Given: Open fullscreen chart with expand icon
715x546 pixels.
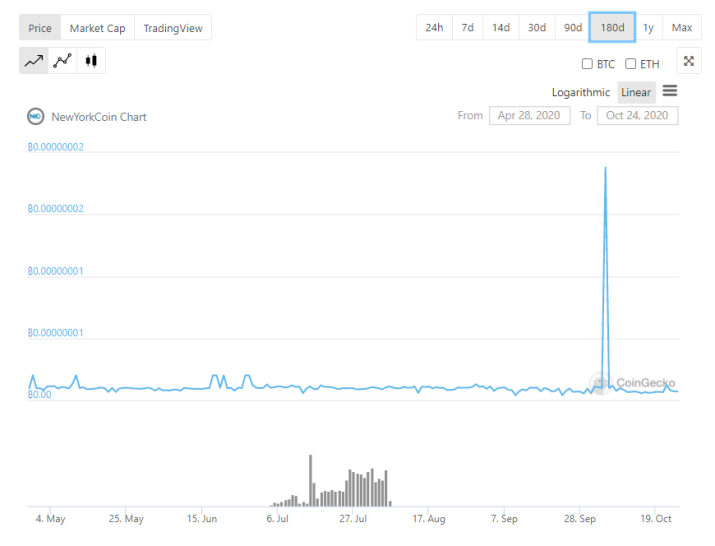Looking at the screenshot, I should click(689, 61).
